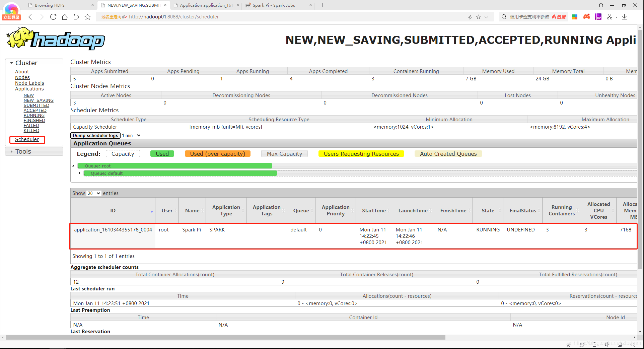Go forward to the next page
The height and width of the screenshot is (349, 644).
[x=42, y=17]
